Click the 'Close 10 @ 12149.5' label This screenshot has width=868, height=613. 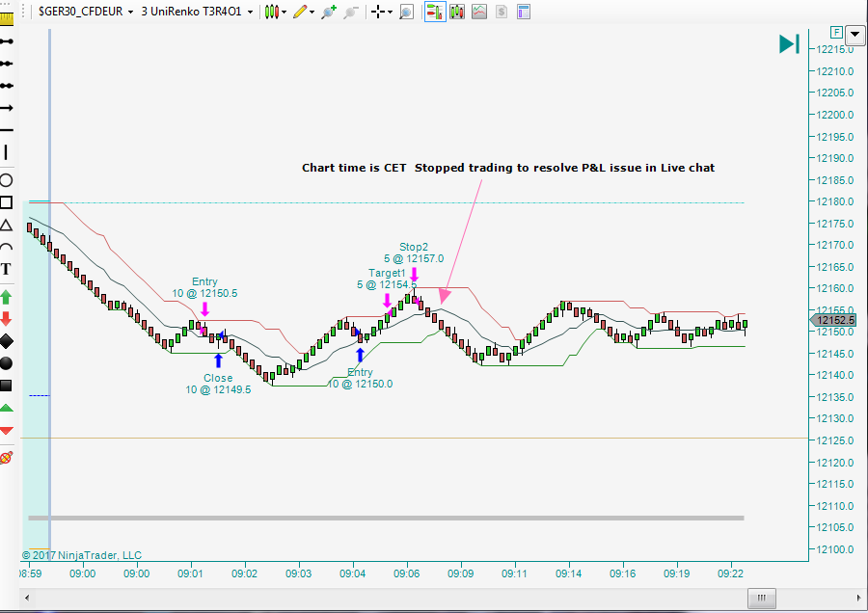(x=218, y=384)
